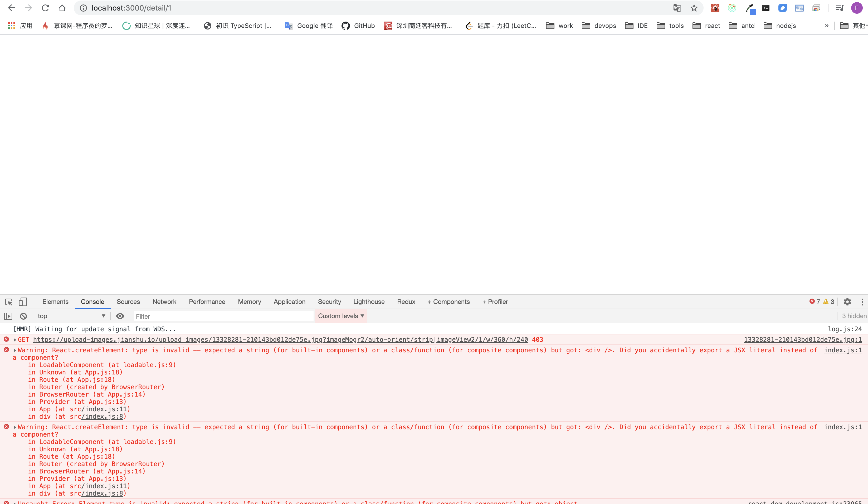Show console sidebar panel icon
This screenshot has height=504, width=868.
(x=8, y=316)
